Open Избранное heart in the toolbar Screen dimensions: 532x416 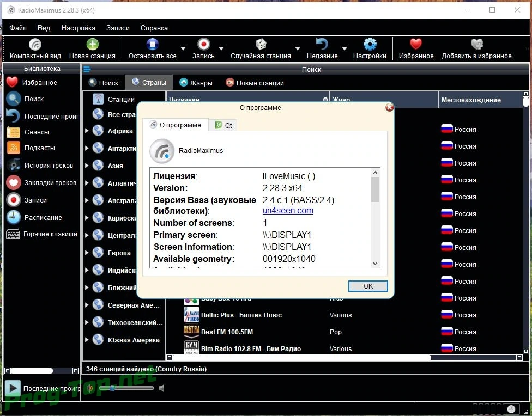pyautogui.click(x=416, y=49)
